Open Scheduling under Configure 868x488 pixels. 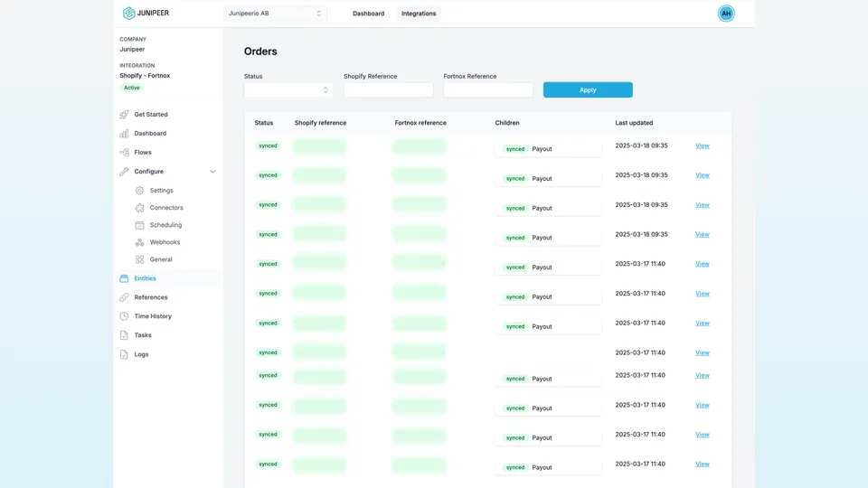165,225
